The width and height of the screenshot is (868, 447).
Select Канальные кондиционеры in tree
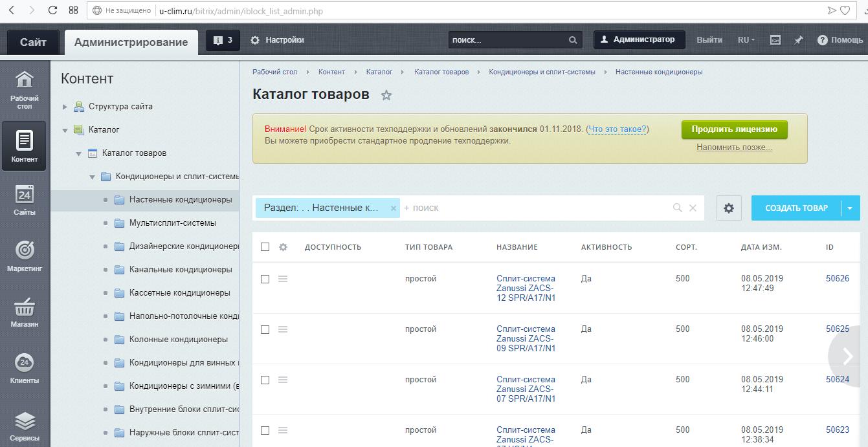click(x=181, y=269)
